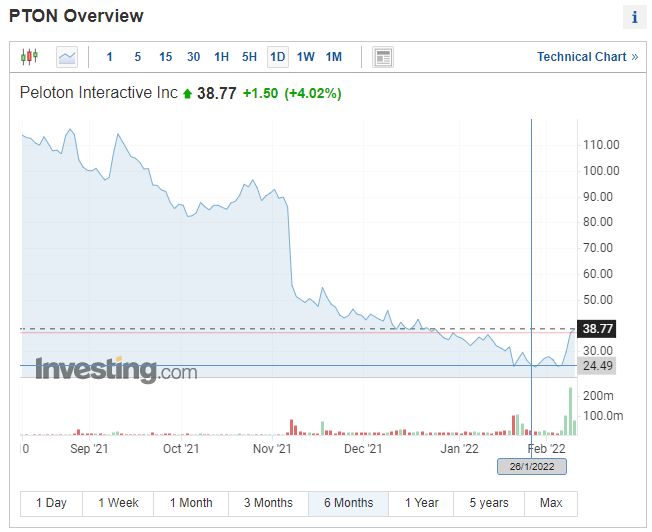
Task: Click the Jan '22 axis label
Action: click(x=459, y=449)
